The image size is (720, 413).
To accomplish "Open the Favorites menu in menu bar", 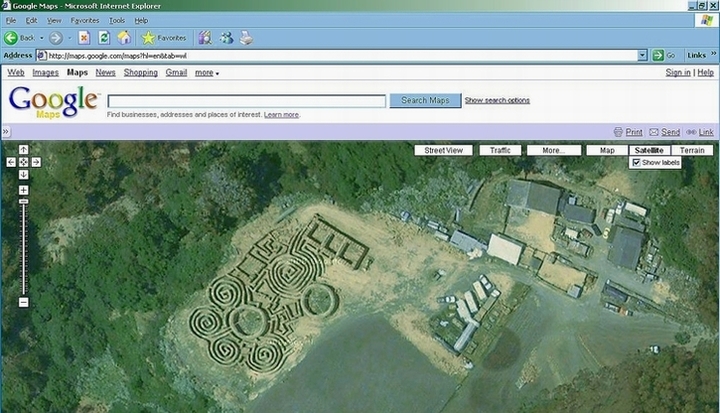I will tap(84, 20).
